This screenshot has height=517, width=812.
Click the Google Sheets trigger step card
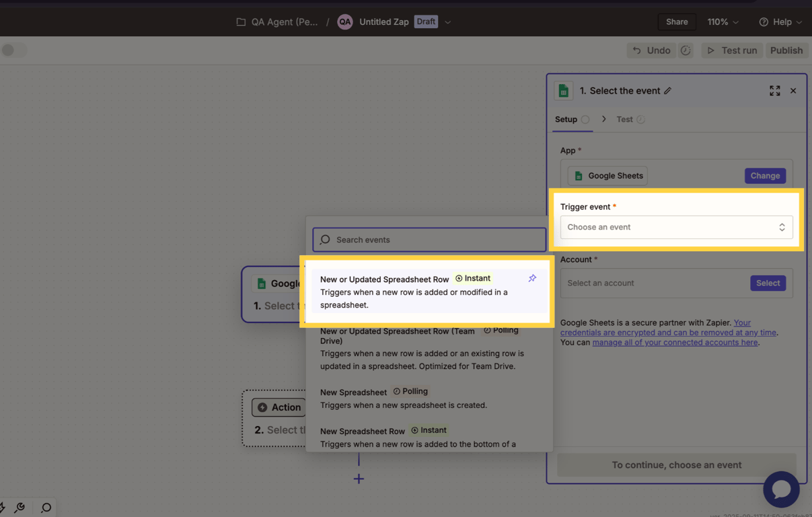click(273, 295)
